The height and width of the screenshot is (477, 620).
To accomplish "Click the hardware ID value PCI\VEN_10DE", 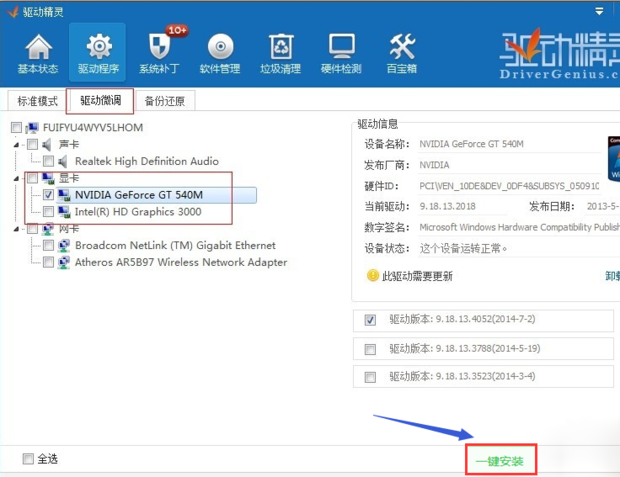I will click(509, 186).
